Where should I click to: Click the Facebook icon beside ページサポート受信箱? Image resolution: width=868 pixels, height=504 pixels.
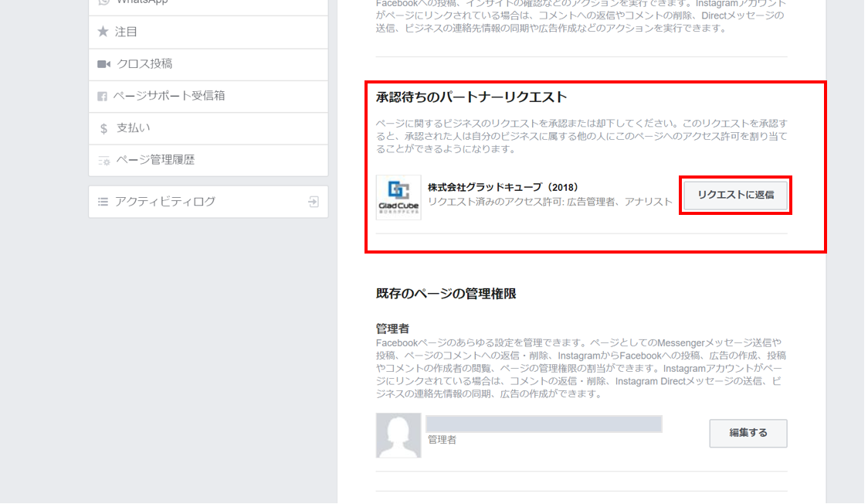tap(103, 97)
